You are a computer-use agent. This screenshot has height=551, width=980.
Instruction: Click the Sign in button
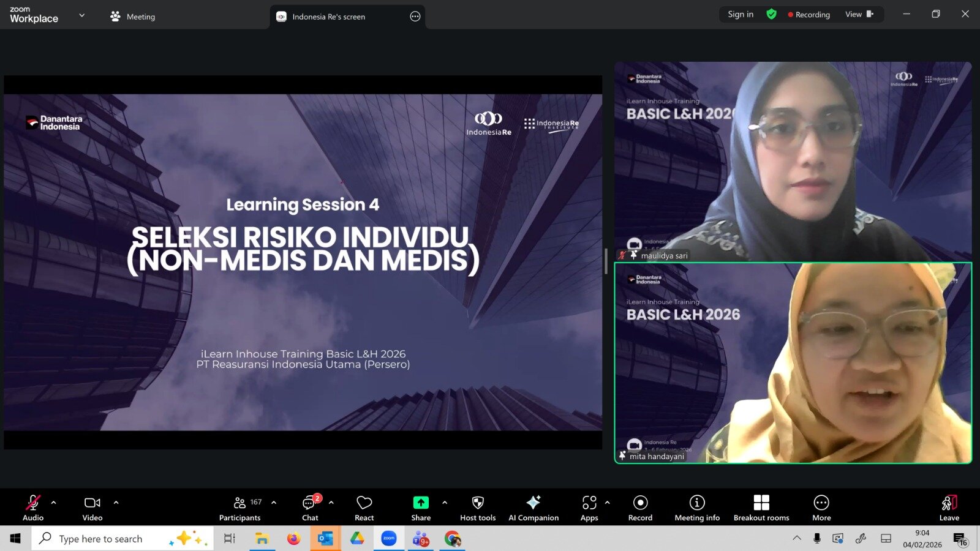click(x=741, y=14)
